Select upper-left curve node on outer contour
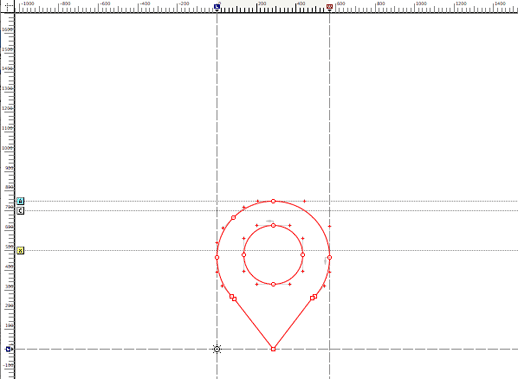Image resolution: width=518 pixels, height=379 pixels. [233, 217]
